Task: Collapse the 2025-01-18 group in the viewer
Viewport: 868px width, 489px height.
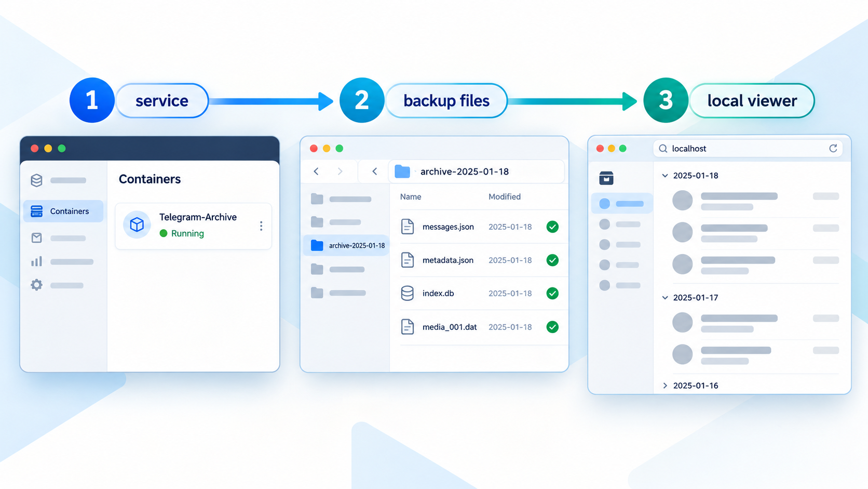Action: (665, 176)
